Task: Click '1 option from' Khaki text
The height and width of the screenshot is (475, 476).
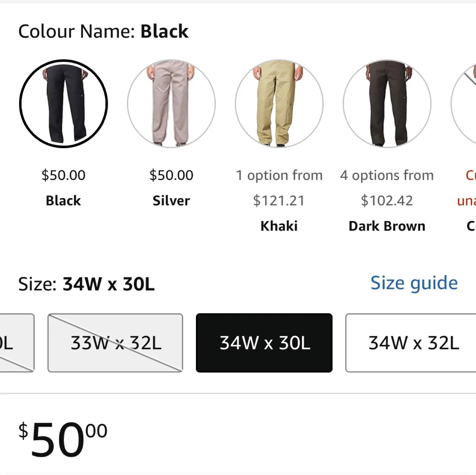Action: tap(279, 175)
